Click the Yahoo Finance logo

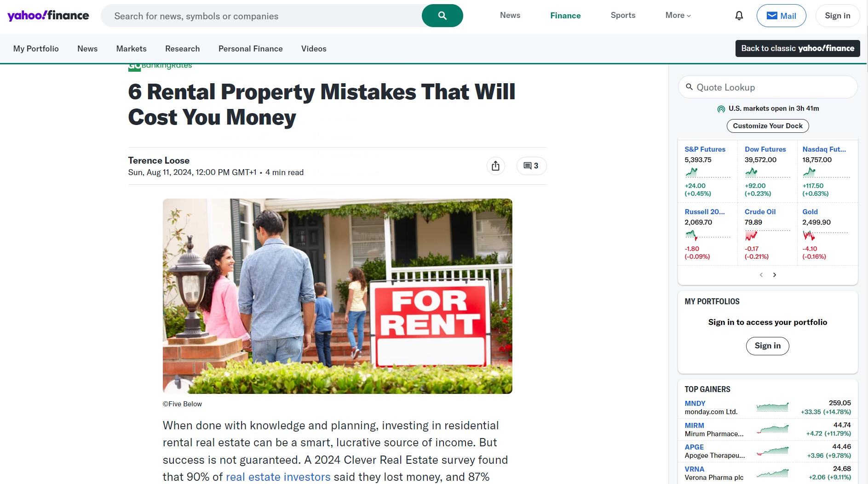point(48,16)
